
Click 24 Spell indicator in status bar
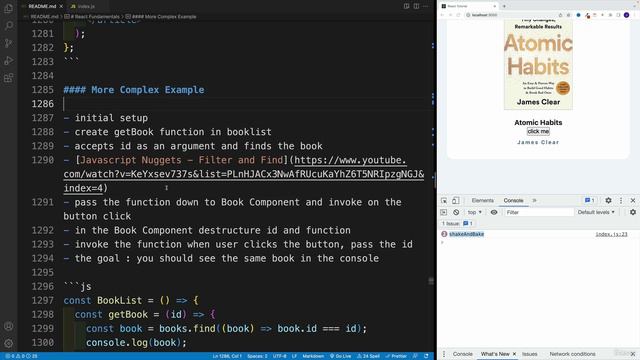(x=368, y=356)
